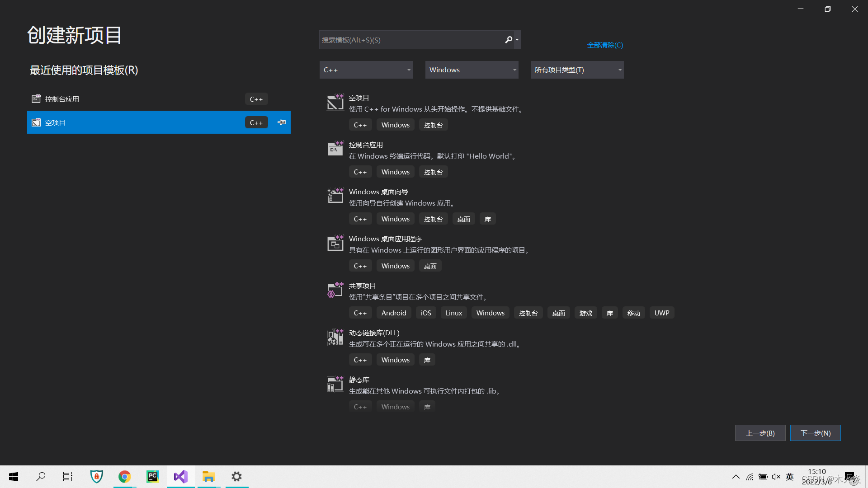Click the Windows 桌面向导 template icon
The height and width of the screenshot is (488, 868).
coord(335,196)
